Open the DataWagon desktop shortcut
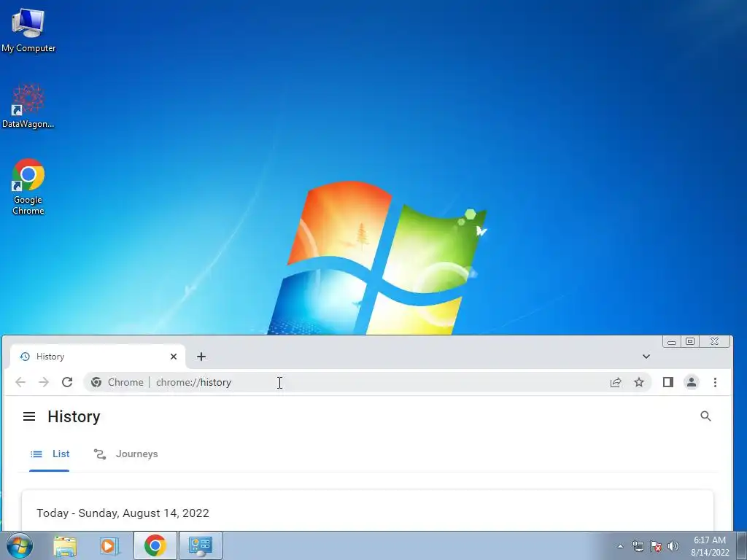This screenshot has width=747, height=560. 28,106
